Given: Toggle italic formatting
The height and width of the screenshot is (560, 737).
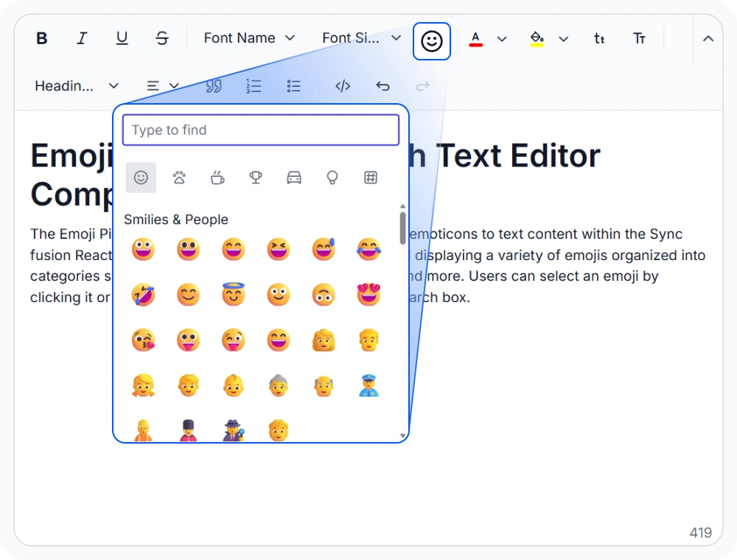Looking at the screenshot, I should (x=82, y=38).
